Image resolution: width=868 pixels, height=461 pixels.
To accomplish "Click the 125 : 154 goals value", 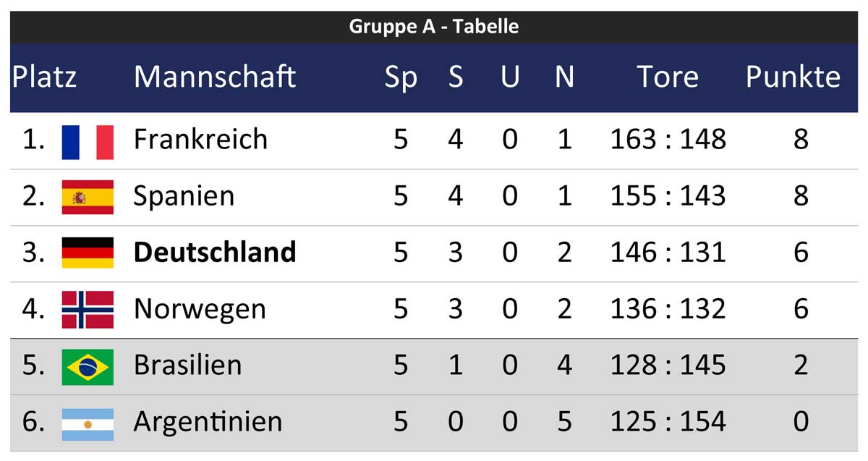I will pos(668,421).
